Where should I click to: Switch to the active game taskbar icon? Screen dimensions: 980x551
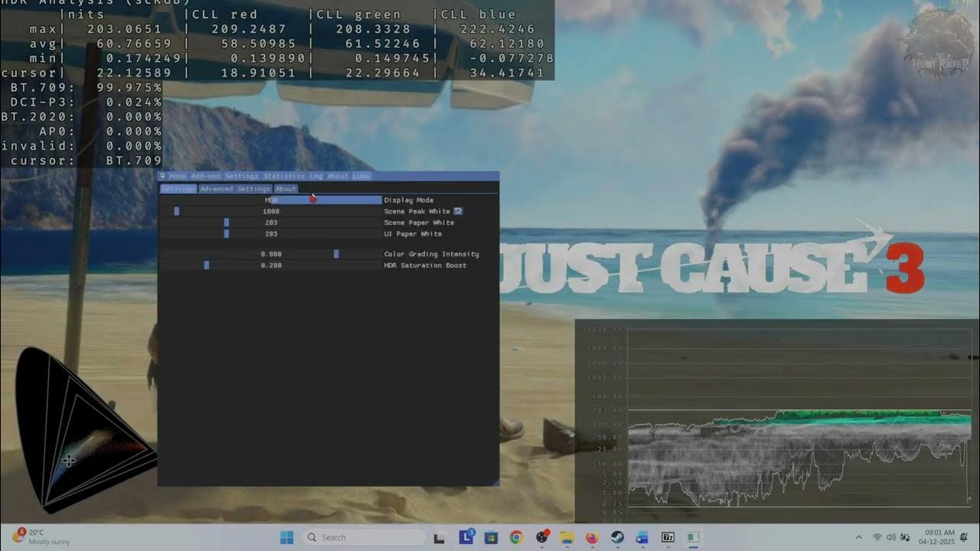pos(693,537)
